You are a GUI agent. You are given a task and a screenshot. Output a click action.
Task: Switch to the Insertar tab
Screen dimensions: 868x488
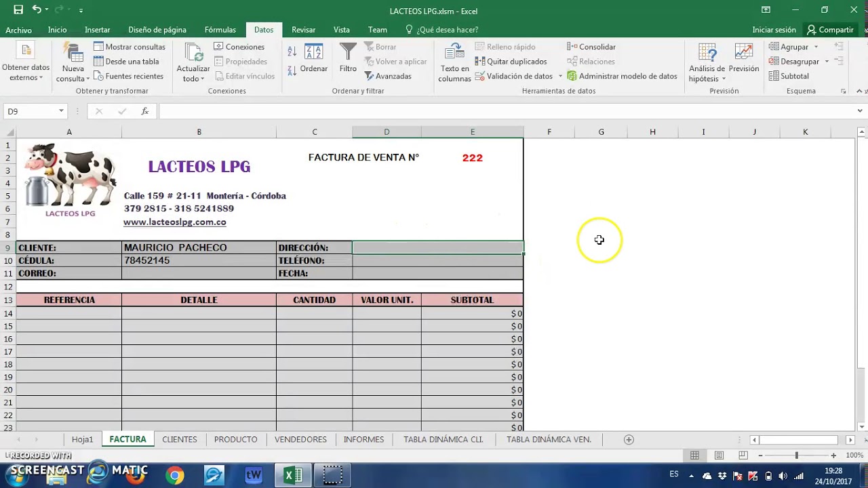point(97,30)
